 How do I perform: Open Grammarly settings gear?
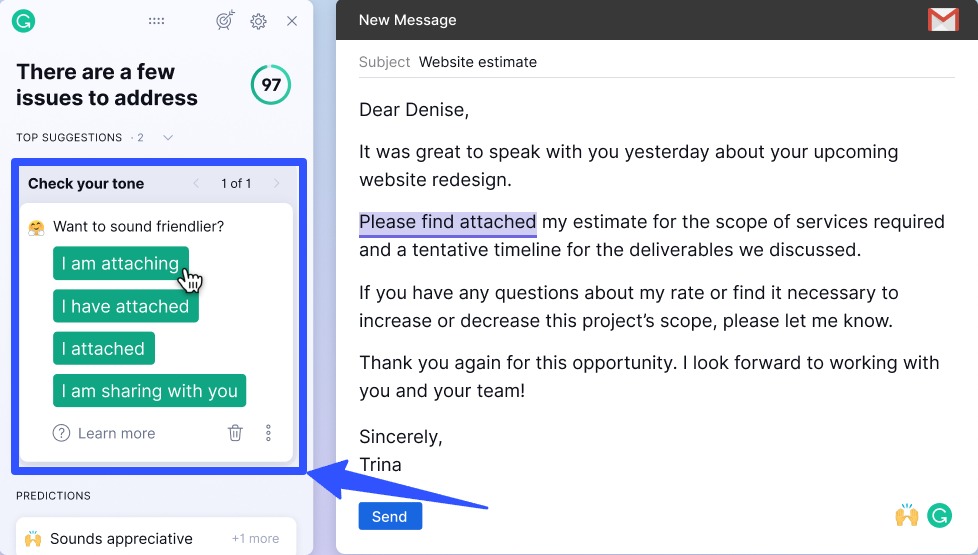259,21
